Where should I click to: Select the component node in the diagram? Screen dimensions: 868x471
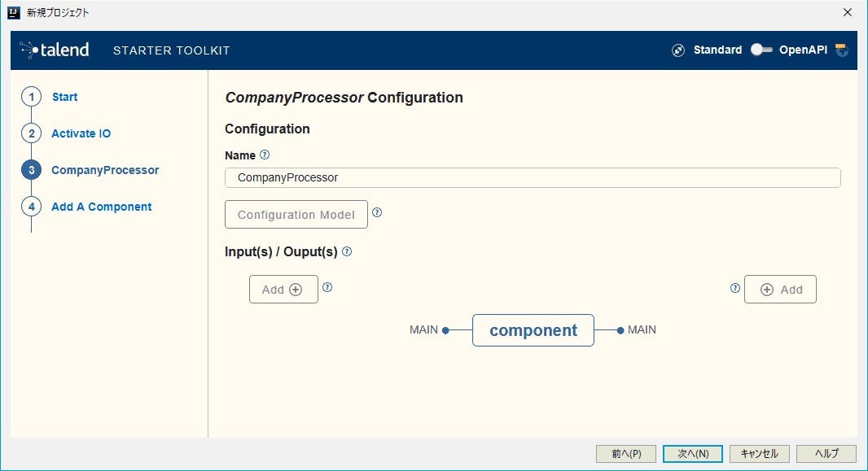coord(533,330)
